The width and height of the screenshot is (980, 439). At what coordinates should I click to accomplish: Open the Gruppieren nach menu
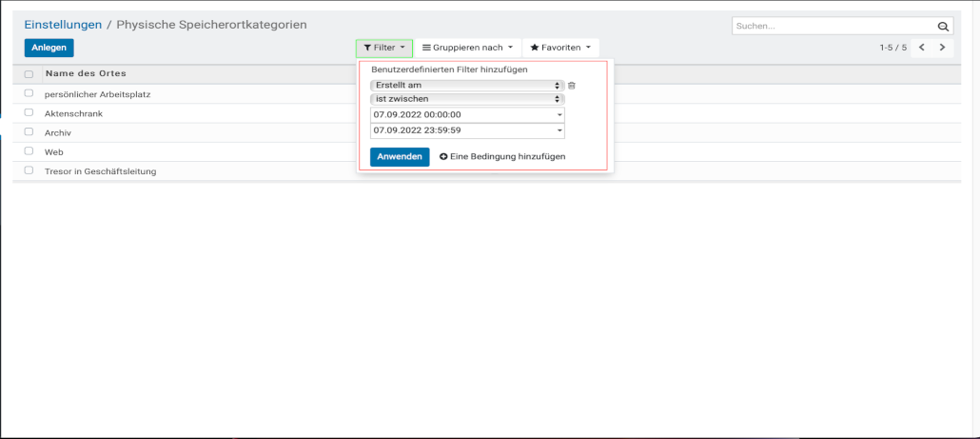pyautogui.click(x=467, y=48)
